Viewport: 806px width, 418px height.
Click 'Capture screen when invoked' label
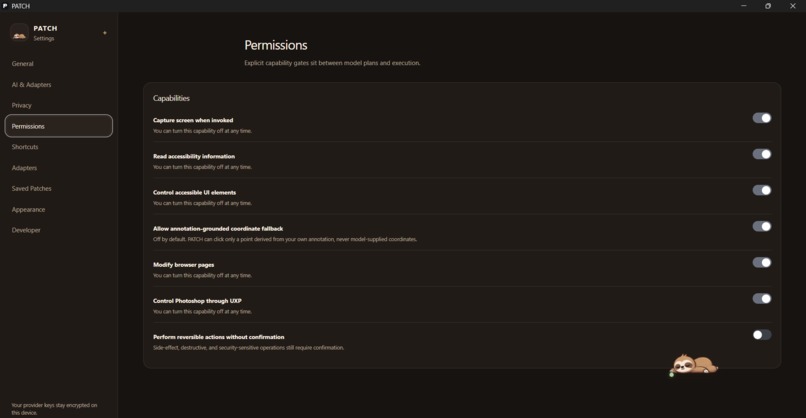[x=193, y=120]
